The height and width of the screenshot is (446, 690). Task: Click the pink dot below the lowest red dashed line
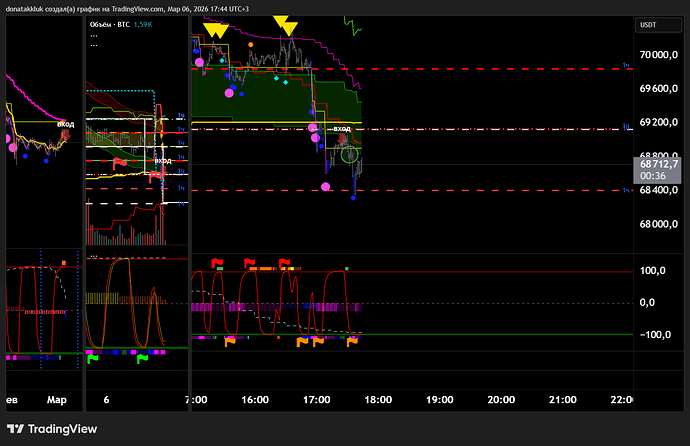(x=327, y=186)
